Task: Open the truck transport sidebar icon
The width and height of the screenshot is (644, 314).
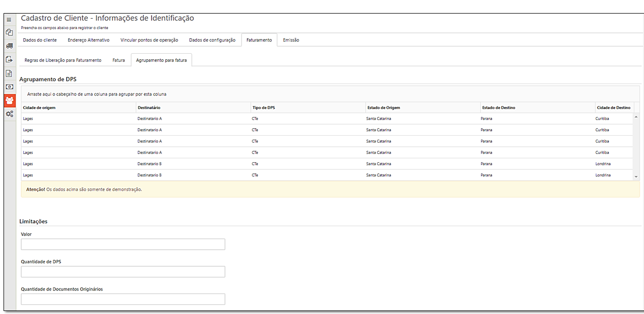Action: pyautogui.click(x=9, y=46)
